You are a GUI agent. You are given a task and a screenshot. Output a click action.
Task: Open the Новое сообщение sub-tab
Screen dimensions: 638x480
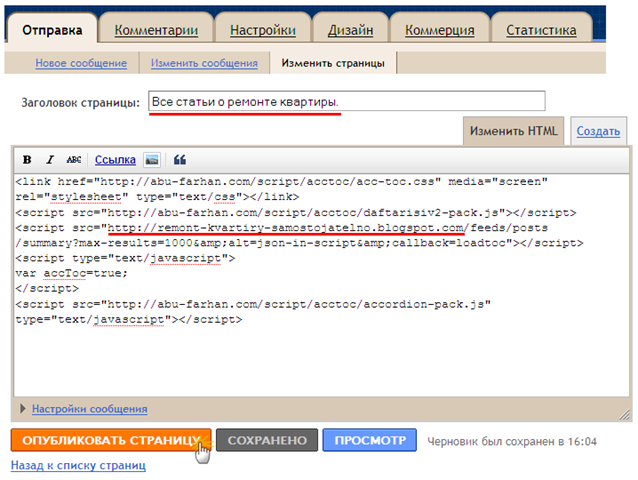click(81, 63)
